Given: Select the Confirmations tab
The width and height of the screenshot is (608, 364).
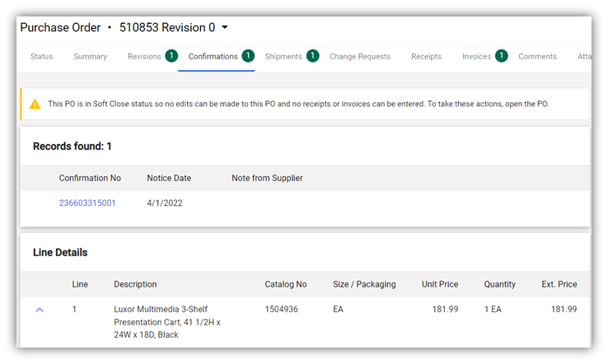Looking at the screenshot, I should pos(213,57).
